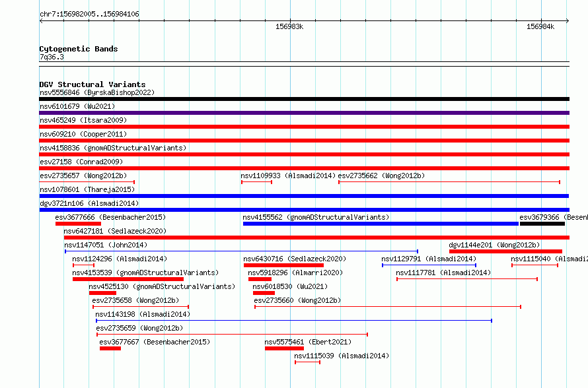Open the nsv5575461 (Ebert2021) label
Screen dimensions: 588x388
(x=308, y=342)
